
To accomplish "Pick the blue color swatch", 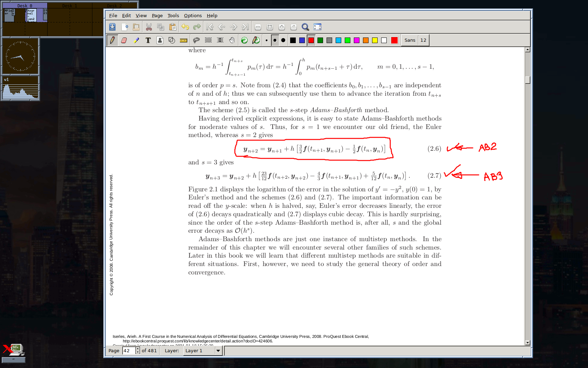I will coord(302,40).
